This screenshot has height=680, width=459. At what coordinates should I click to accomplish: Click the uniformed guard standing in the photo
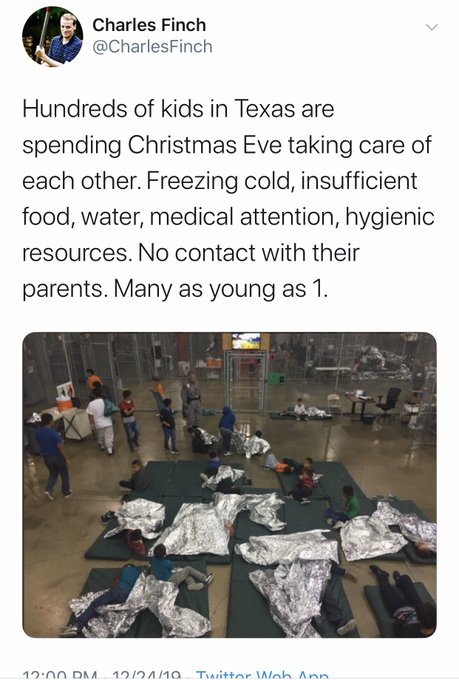tap(191, 400)
